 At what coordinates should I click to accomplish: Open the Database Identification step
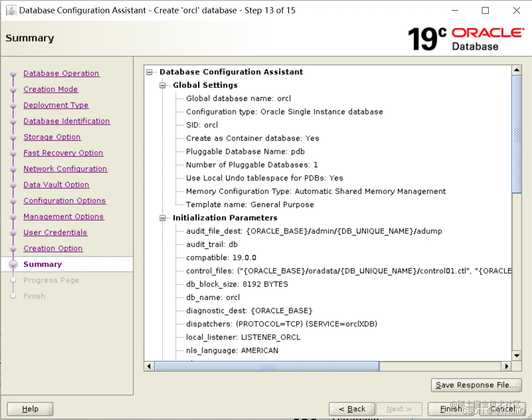click(x=66, y=121)
